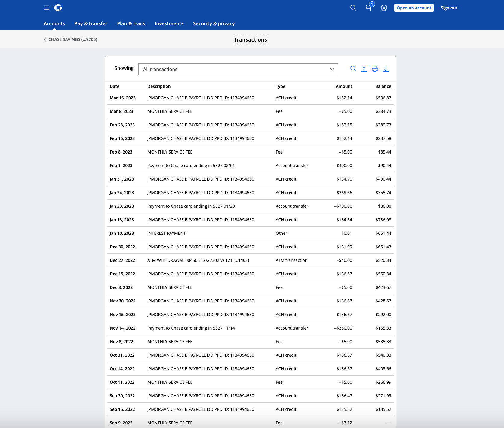Viewport: 504px width, 428px height.
Task: Go back to CHASE SAVINGS (...9705)
Action: 70,39
